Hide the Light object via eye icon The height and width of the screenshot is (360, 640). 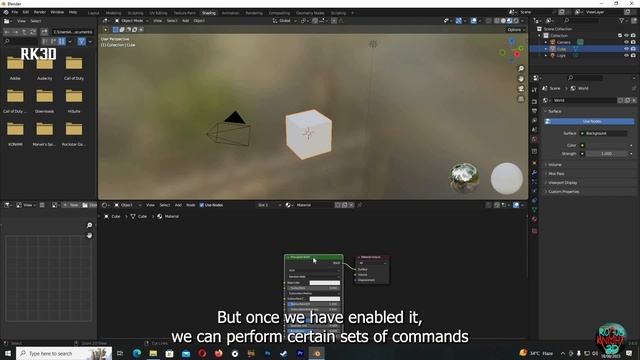pos(626,56)
